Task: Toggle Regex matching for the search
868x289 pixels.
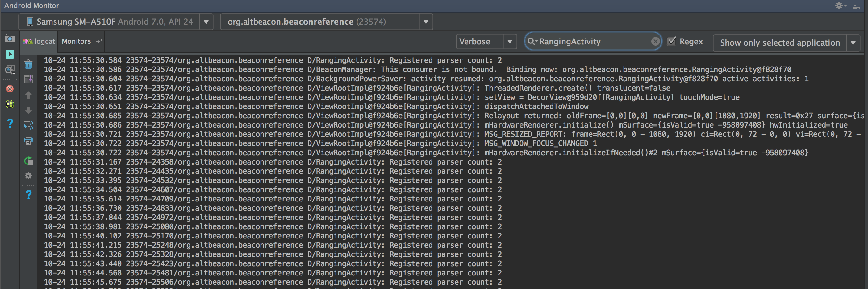Action: point(672,41)
